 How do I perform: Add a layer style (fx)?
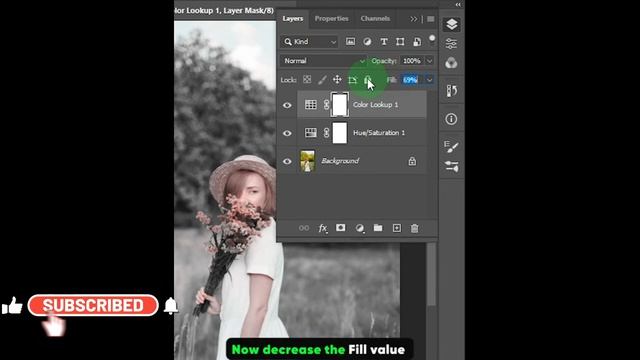click(323, 228)
